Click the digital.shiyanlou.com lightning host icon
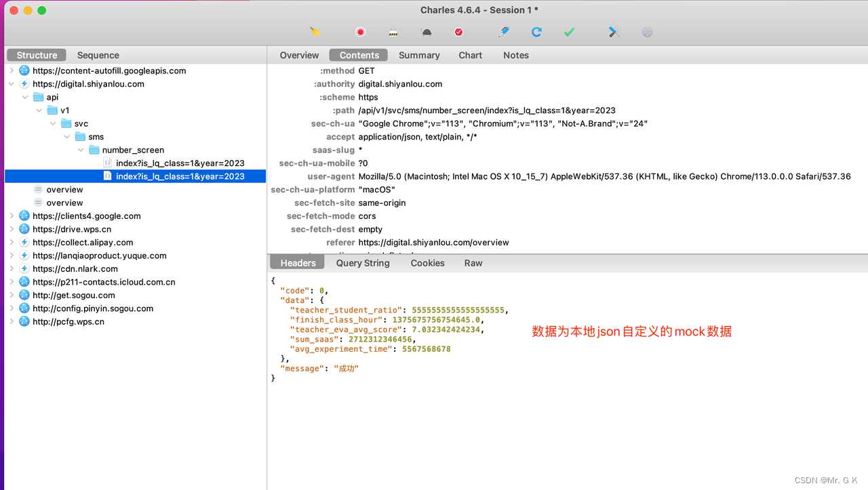The image size is (868, 490). (24, 84)
